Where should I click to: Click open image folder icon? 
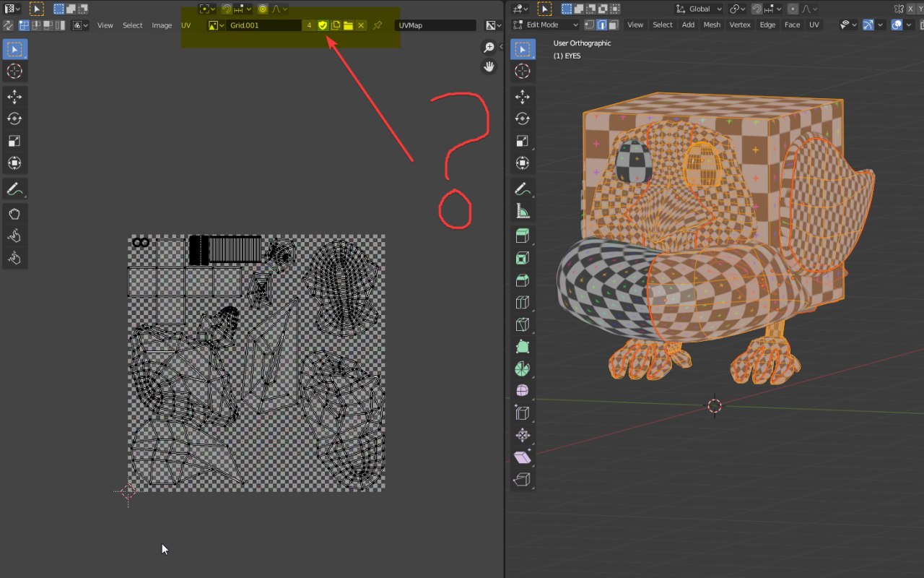(348, 25)
